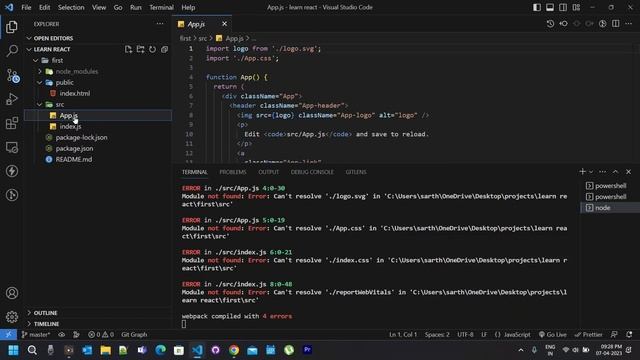Open Google Chrome from the taskbar

tap(234, 350)
